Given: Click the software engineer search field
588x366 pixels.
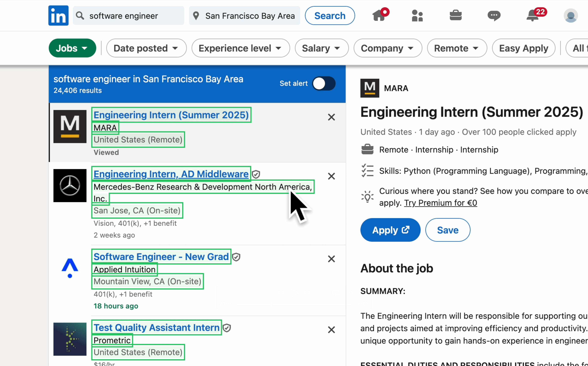Looking at the screenshot, I should (128, 16).
